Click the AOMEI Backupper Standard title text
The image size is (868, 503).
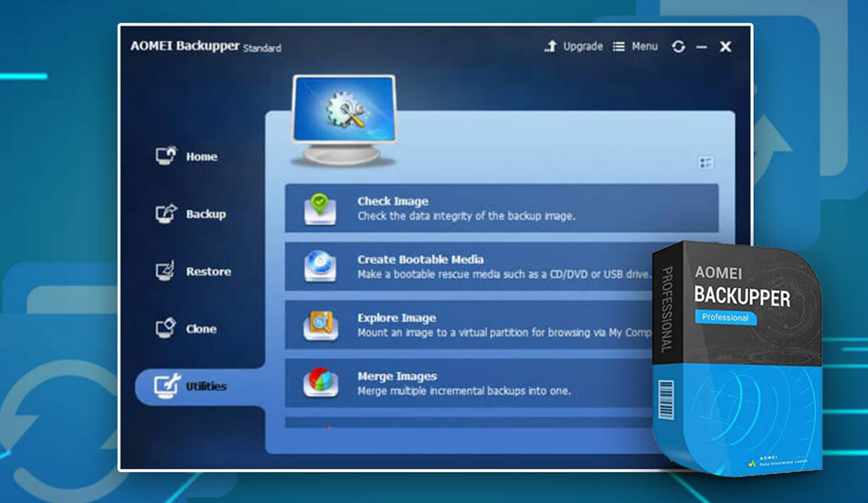point(206,47)
